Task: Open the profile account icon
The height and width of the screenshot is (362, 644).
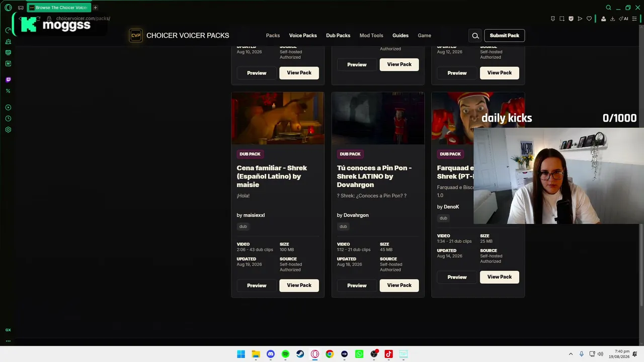Action: click(603, 19)
